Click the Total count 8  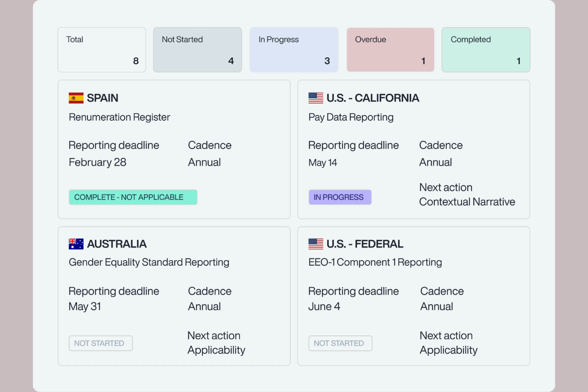(x=136, y=61)
